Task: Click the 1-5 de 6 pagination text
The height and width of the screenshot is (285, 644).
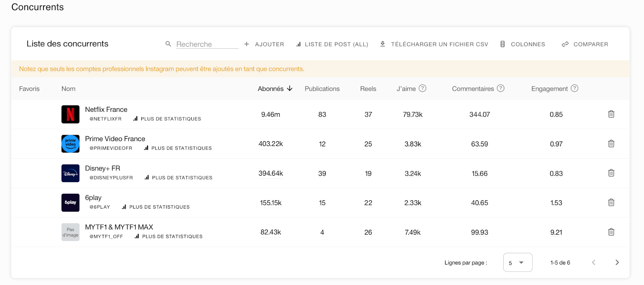Action: click(560, 262)
